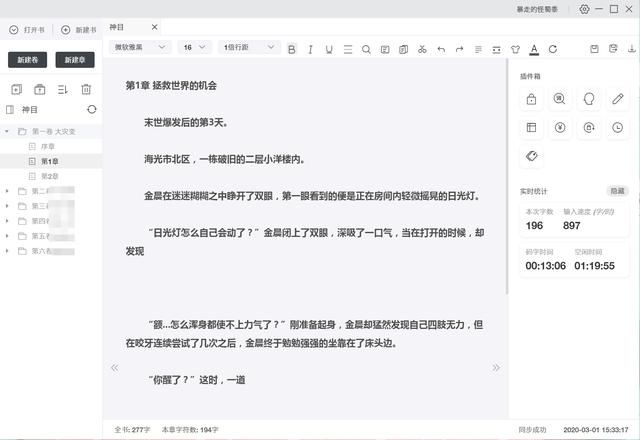Expand the 第三卷 volume folder
640x440 pixels.
pos(7,206)
